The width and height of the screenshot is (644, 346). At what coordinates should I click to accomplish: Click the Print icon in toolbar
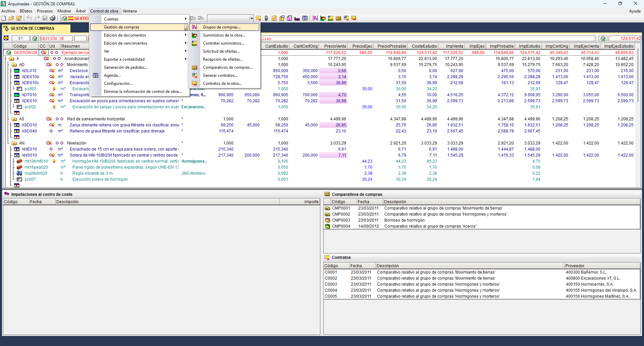click(53, 18)
